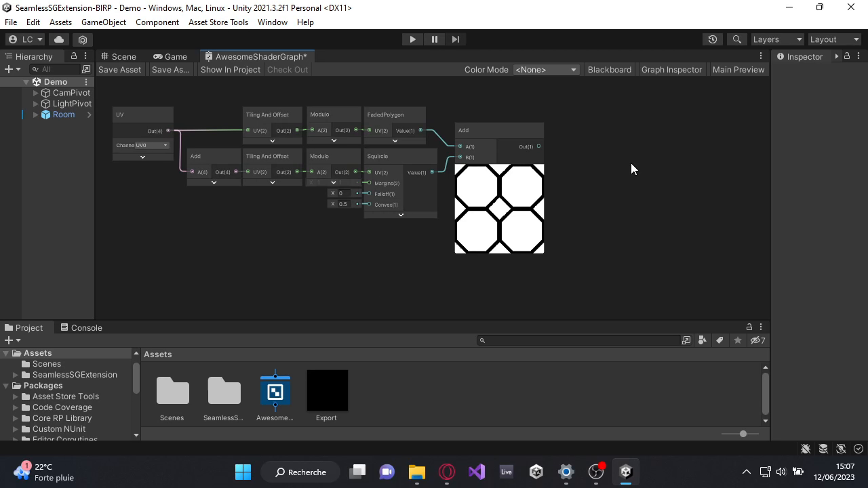This screenshot has height=488, width=868.
Task: Open the Layers dropdown
Action: (777, 39)
